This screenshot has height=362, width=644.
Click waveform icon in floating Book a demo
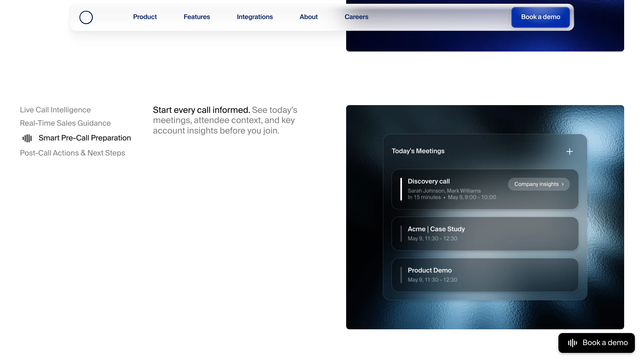point(572,343)
